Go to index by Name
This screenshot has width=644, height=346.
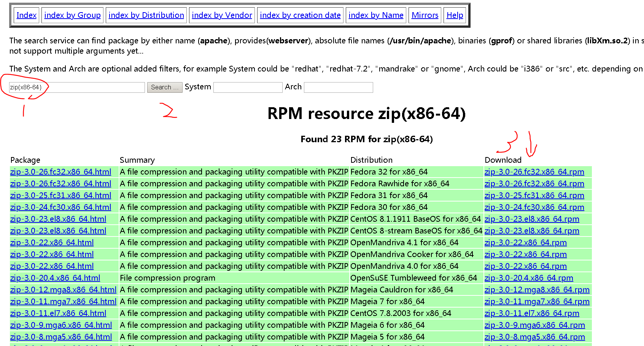pos(375,15)
